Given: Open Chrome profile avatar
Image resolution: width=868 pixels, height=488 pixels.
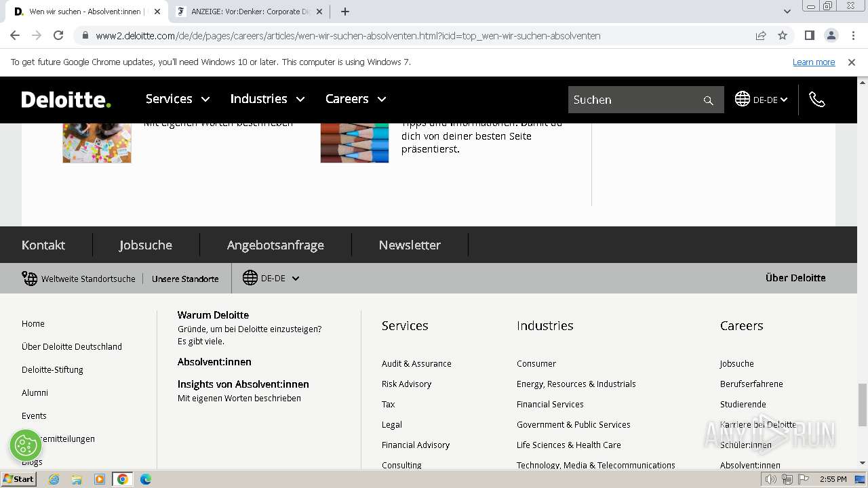Looking at the screenshot, I should pos(831,35).
